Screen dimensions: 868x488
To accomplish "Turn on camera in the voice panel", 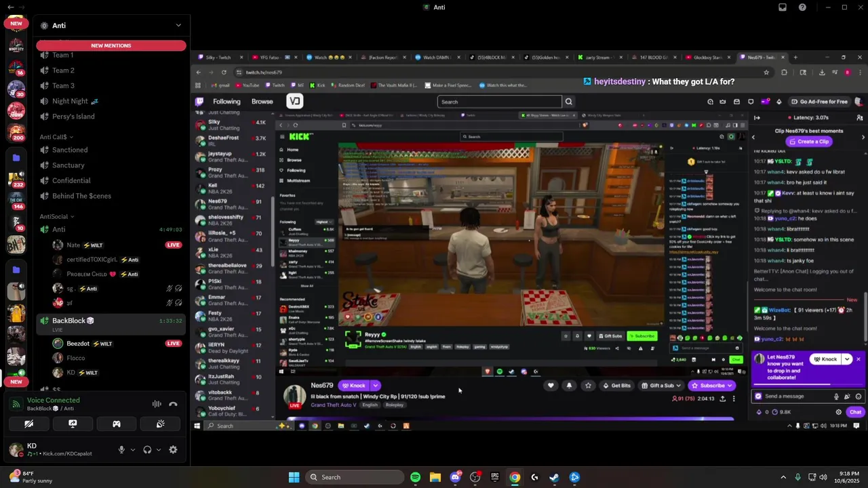I will [29, 424].
